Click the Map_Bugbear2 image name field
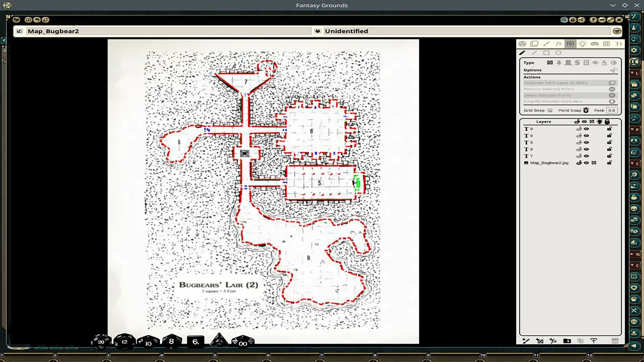Image resolution: width=644 pixels, height=362 pixels. click(x=169, y=31)
